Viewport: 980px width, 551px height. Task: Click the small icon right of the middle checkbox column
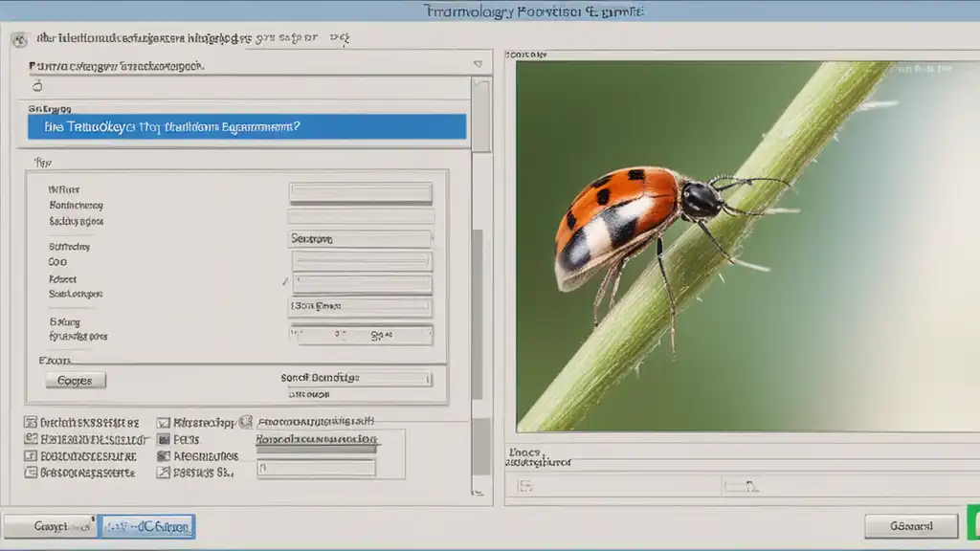point(246,421)
